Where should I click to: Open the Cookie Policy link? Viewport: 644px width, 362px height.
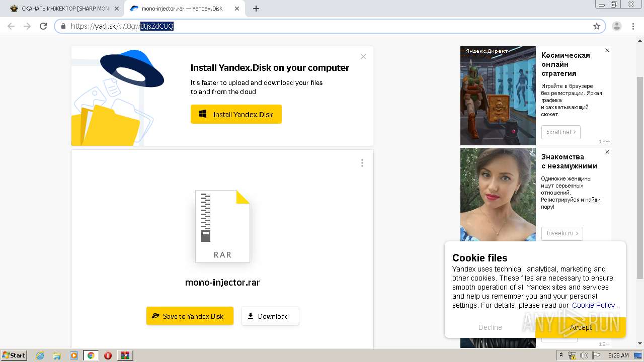pyautogui.click(x=593, y=305)
